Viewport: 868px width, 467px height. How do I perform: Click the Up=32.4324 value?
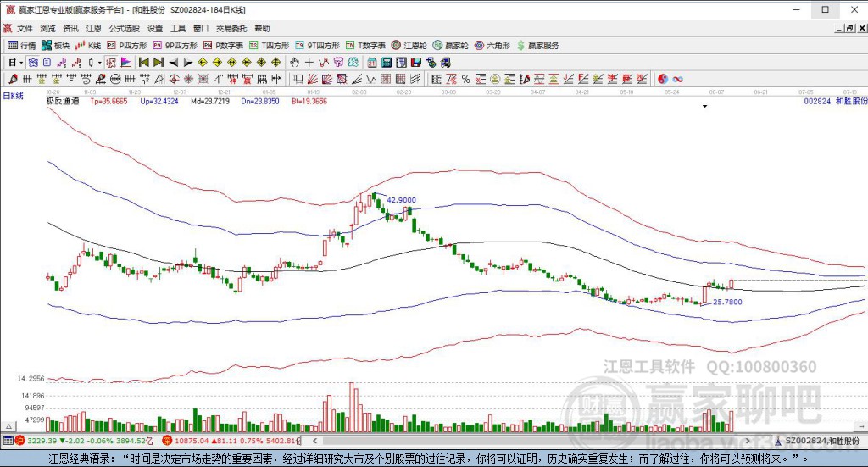(x=159, y=101)
